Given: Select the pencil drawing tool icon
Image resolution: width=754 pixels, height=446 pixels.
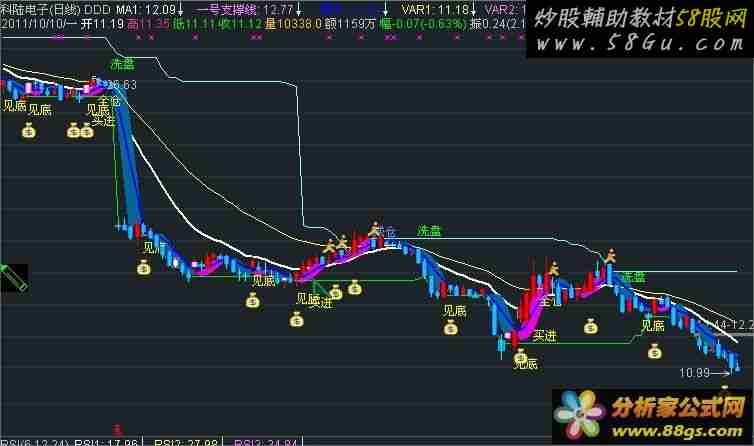Looking at the screenshot, I should point(14,278).
